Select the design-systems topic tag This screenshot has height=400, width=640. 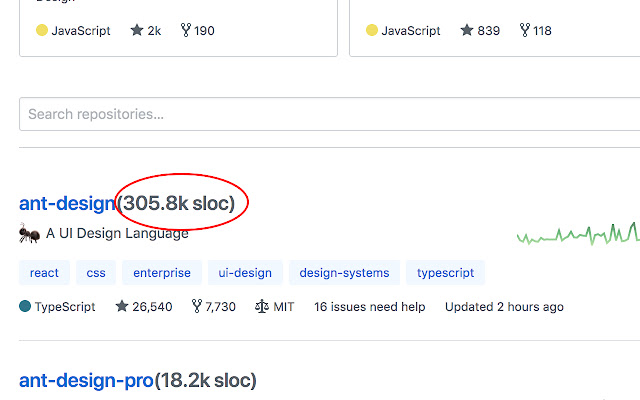344,272
